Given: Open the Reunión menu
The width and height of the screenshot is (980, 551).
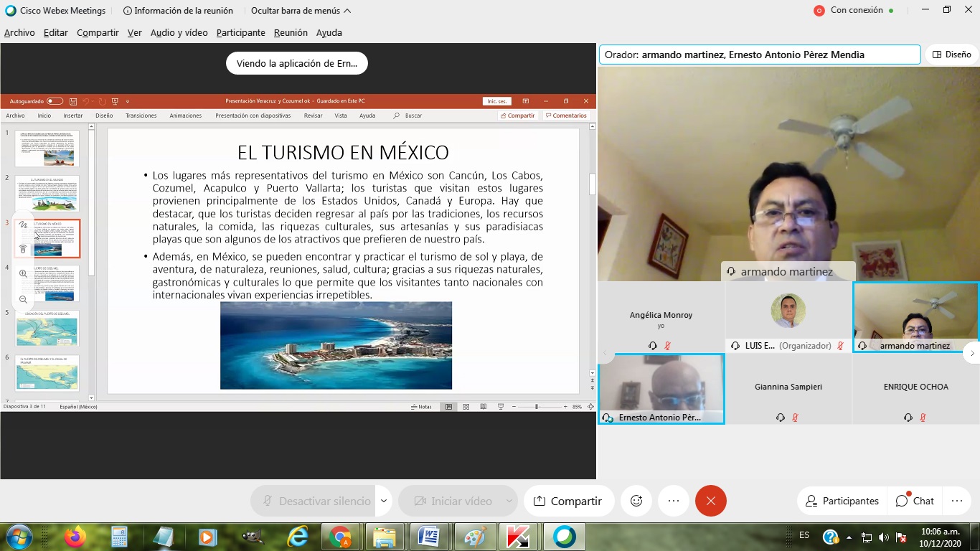Looking at the screenshot, I should (x=291, y=33).
